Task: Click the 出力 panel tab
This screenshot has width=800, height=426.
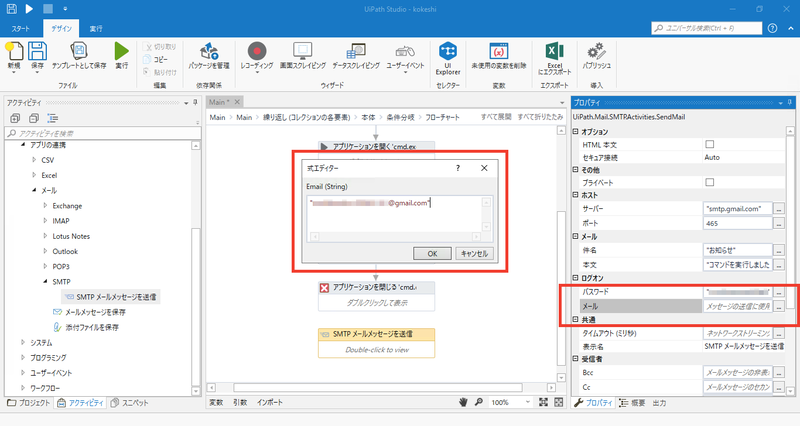Action: 659,403
